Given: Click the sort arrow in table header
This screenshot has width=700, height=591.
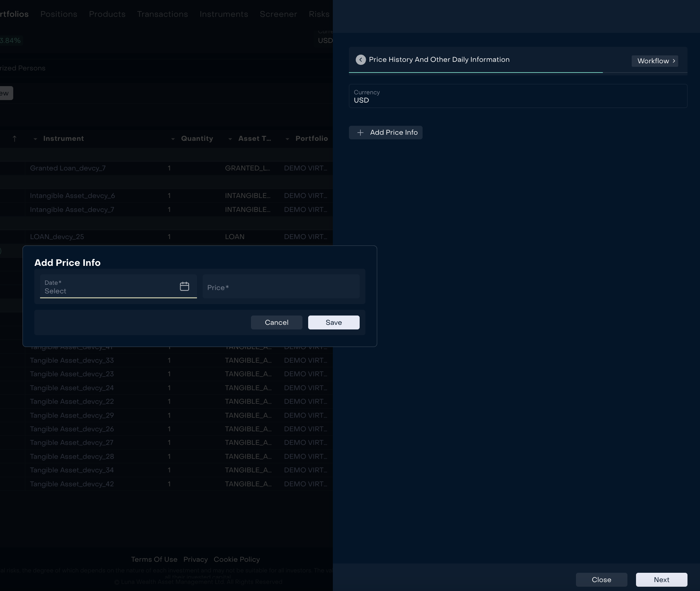Looking at the screenshot, I should coord(15,139).
